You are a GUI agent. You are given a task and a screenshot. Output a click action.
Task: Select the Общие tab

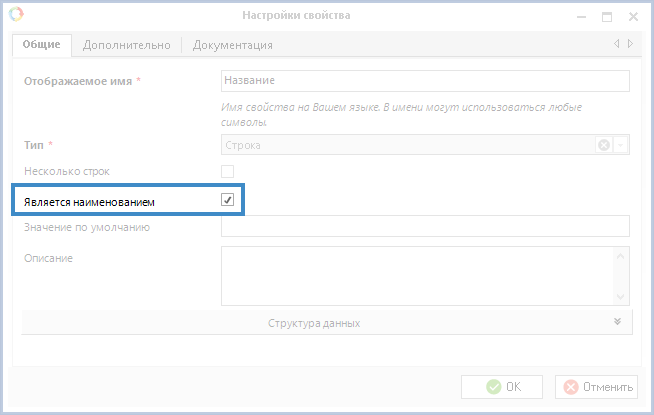pyautogui.click(x=43, y=45)
